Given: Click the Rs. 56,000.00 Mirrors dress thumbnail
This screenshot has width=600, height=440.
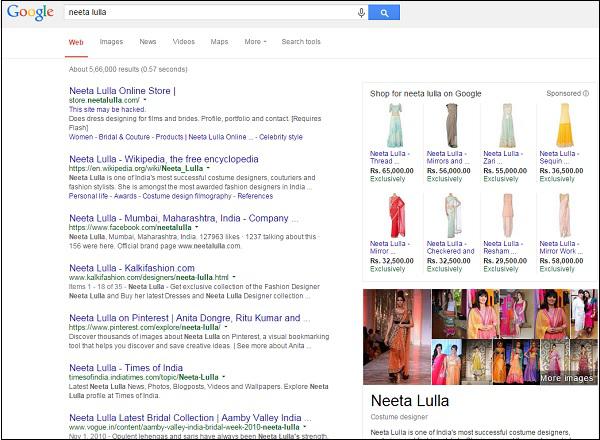Looking at the screenshot, I should point(452,125).
